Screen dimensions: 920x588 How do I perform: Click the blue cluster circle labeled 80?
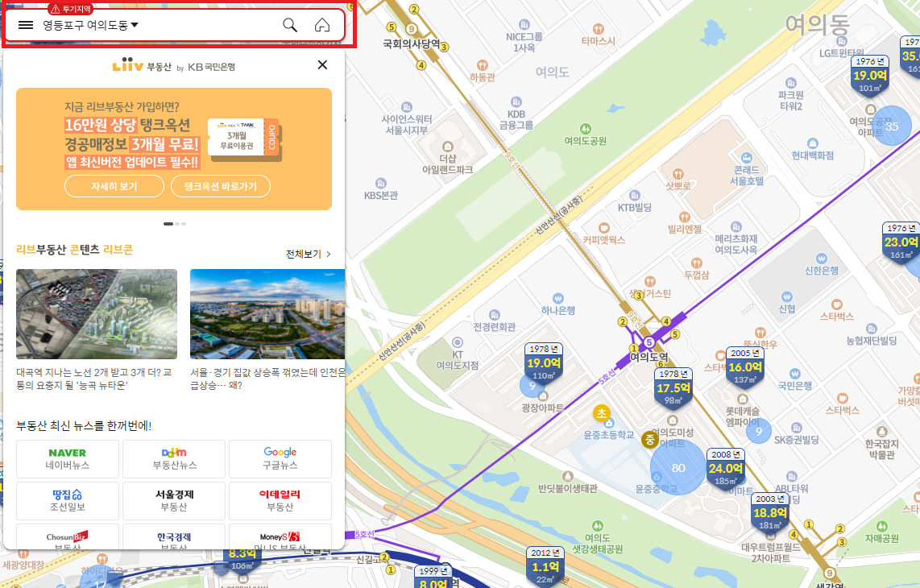coord(678,468)
